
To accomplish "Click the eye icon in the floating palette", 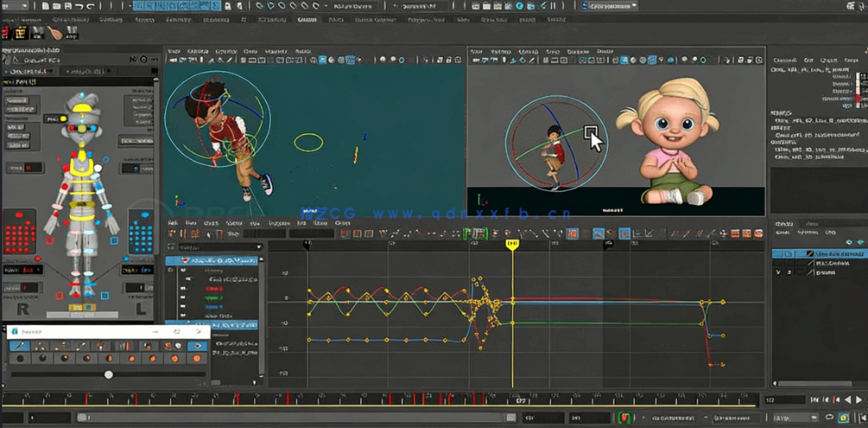I will click(x=197, y=346).
